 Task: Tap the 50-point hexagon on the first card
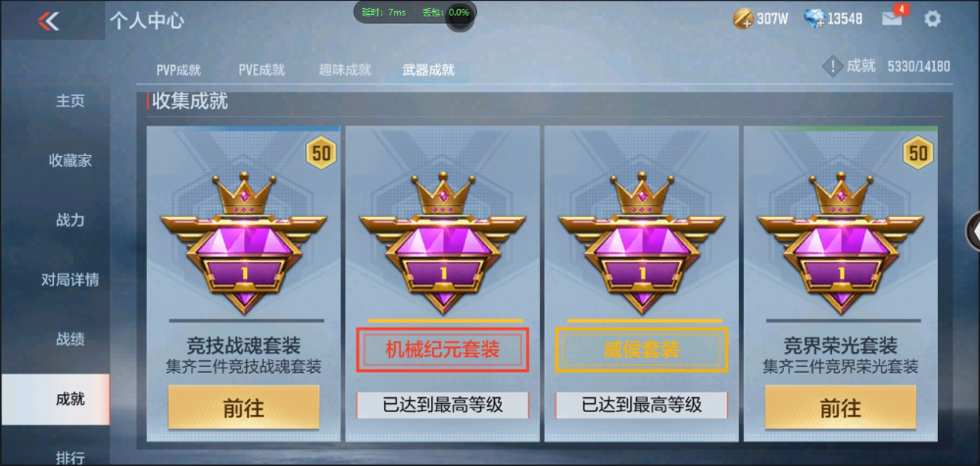[321, 153]
